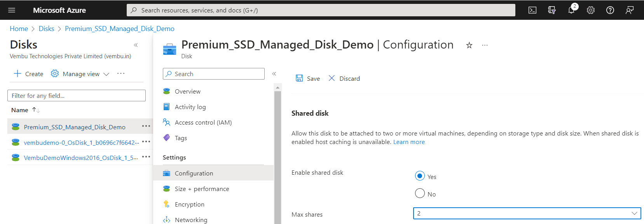Screen dimensions: 644x224
Task: Favorite the disk with star icon
Action: [469, 45]
